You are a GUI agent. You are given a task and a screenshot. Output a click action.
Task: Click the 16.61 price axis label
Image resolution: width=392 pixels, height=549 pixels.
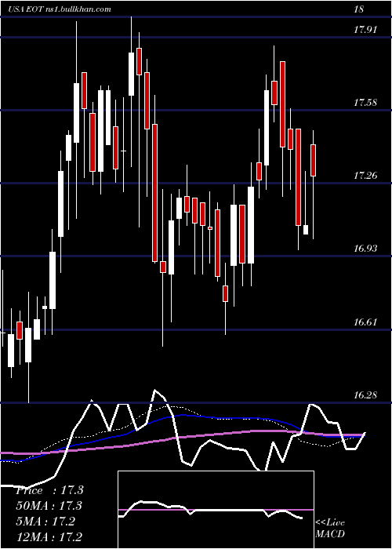coord(365,322)
